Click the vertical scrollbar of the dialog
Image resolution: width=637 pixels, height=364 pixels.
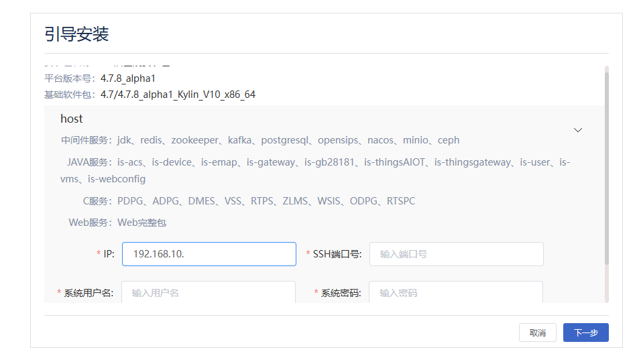(606, 168)
